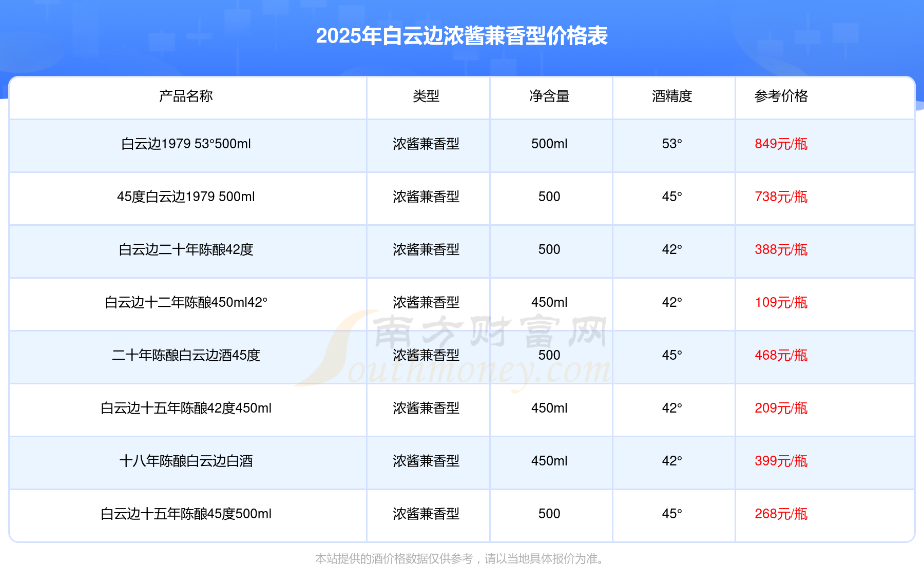This screenshot has width=924, height=585.
Task: Click 450ml in the 白云边十五年陈酿42度 row
Action: (x=549, y=408)
